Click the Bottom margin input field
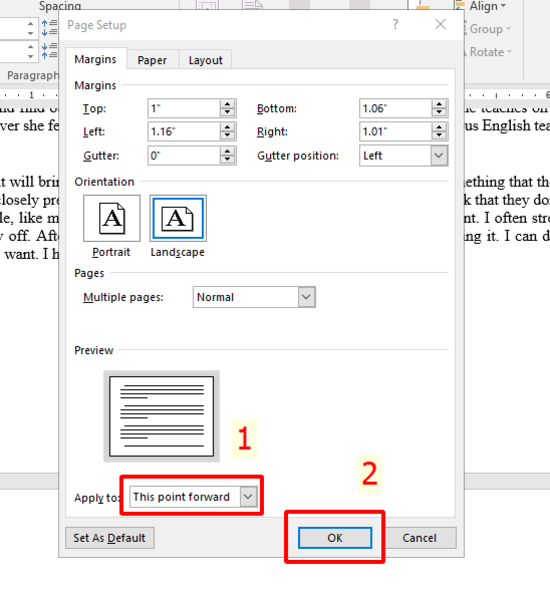The width and height of the screenshot is (550, 591). (x=395, y=109)
